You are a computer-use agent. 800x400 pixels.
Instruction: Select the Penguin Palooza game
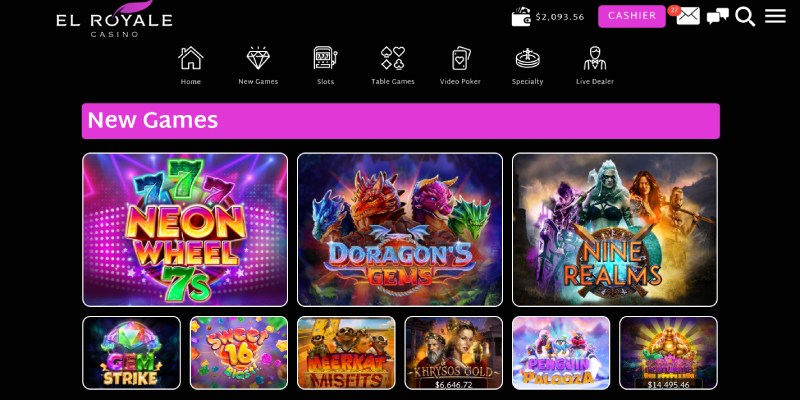561,353
